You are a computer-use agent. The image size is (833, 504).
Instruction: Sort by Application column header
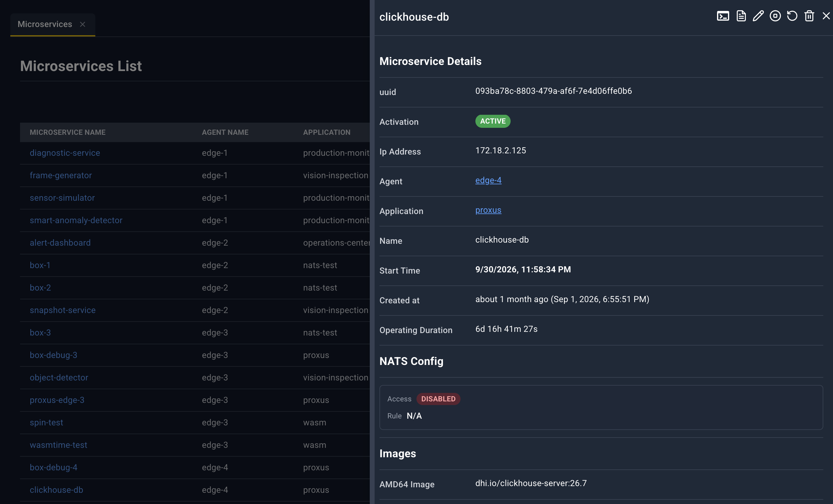point(327,132)
